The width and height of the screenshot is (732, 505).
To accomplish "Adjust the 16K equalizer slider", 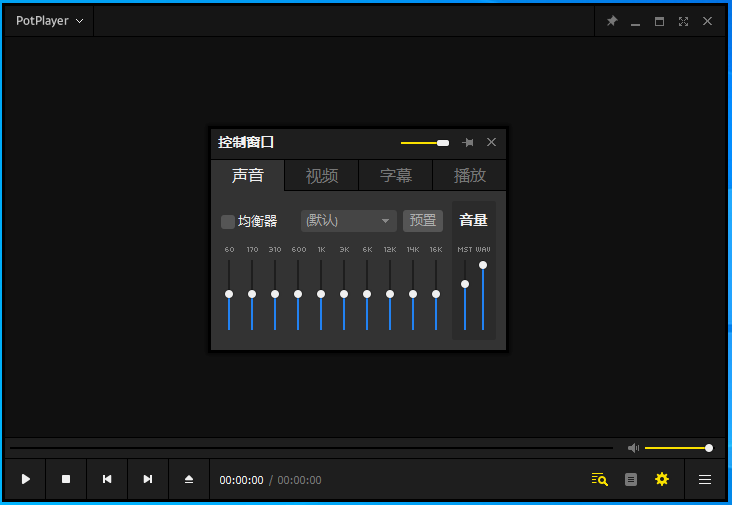I will click(x=436, y=295).
